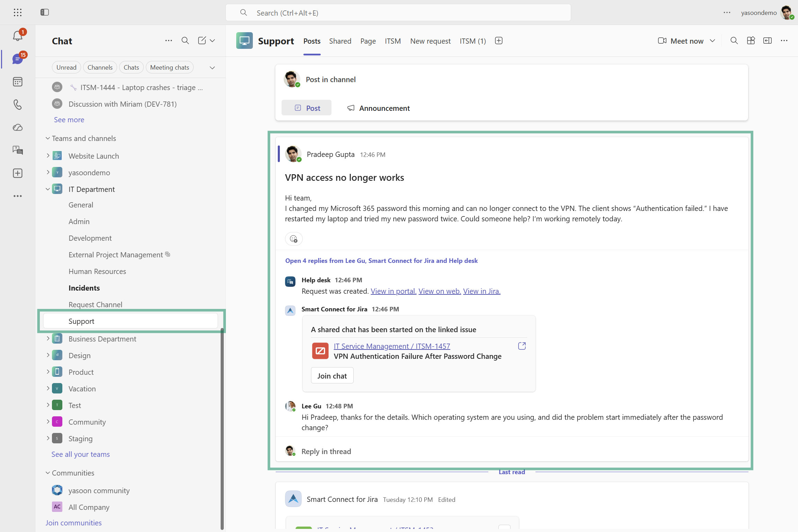Open new chat options dropdown
This screenshot has width=798, height=532.
(212, 41)
